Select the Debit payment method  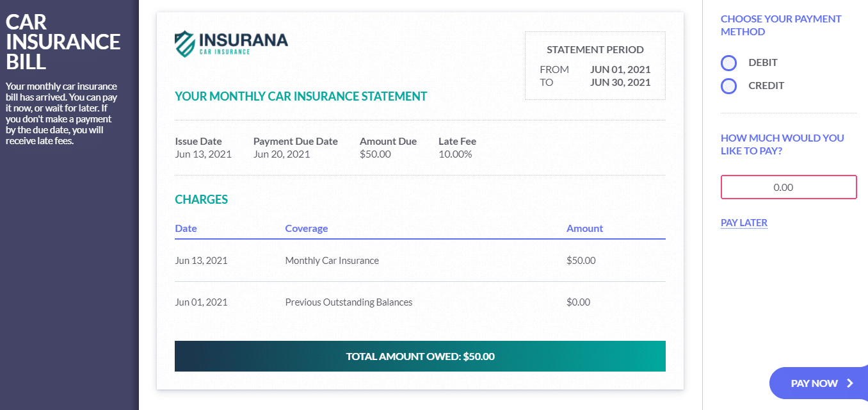729,63
